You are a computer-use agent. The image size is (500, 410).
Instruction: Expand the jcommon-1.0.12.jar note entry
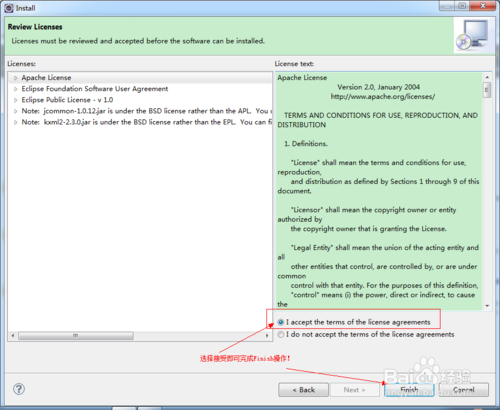coord(16,111)
